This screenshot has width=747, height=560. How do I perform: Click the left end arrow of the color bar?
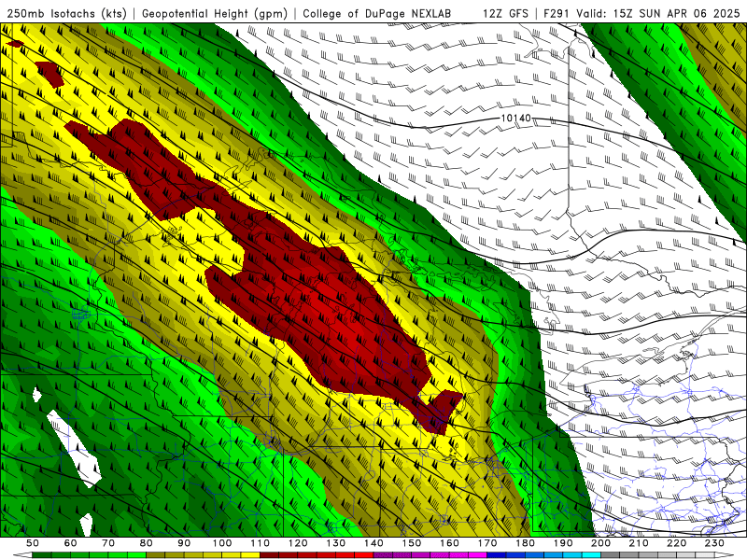pyautogui.click(x=22, y=555)
